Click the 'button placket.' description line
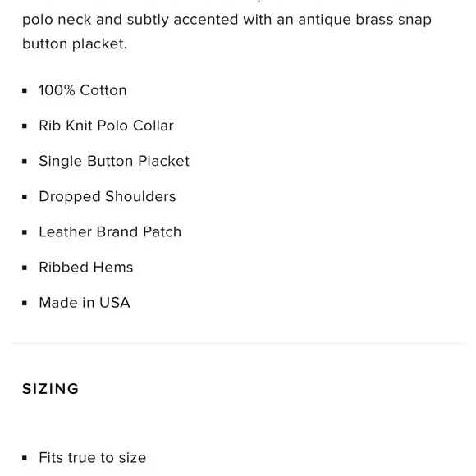 (75, 44)
